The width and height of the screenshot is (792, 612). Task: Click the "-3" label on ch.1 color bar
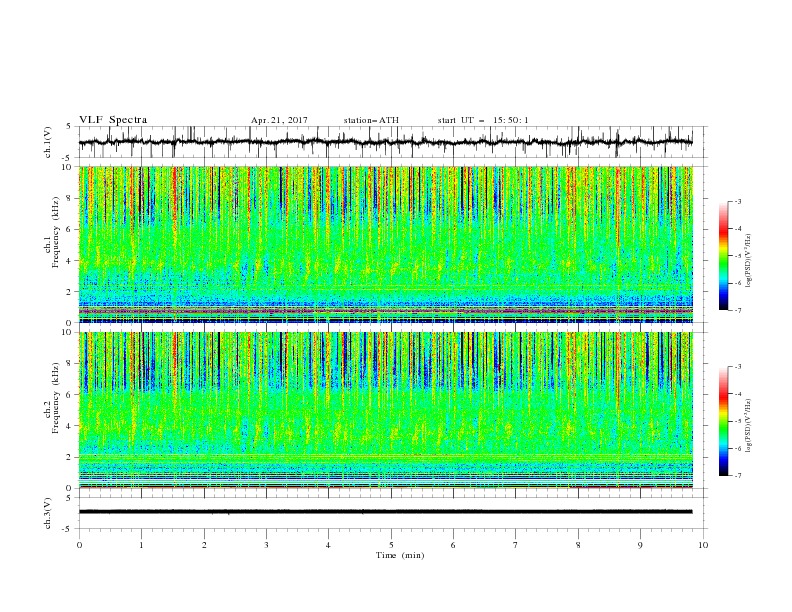point(737,201)
